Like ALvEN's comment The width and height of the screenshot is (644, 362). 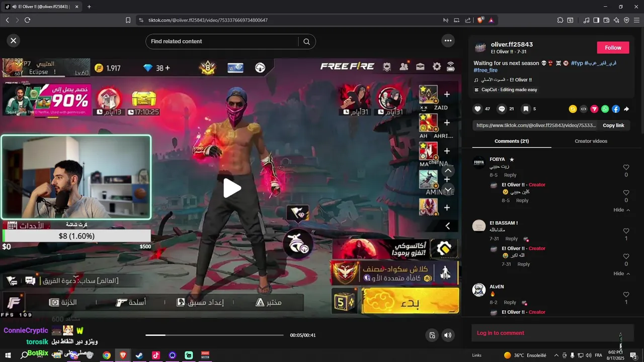(626, 295)
